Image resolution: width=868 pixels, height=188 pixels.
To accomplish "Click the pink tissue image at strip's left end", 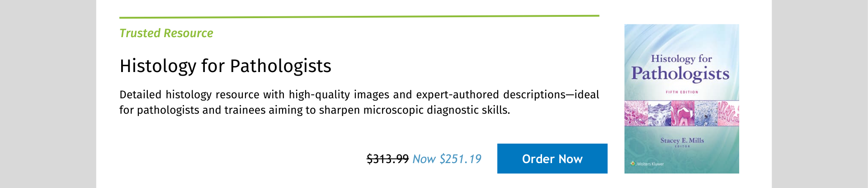I will (636, 113).
